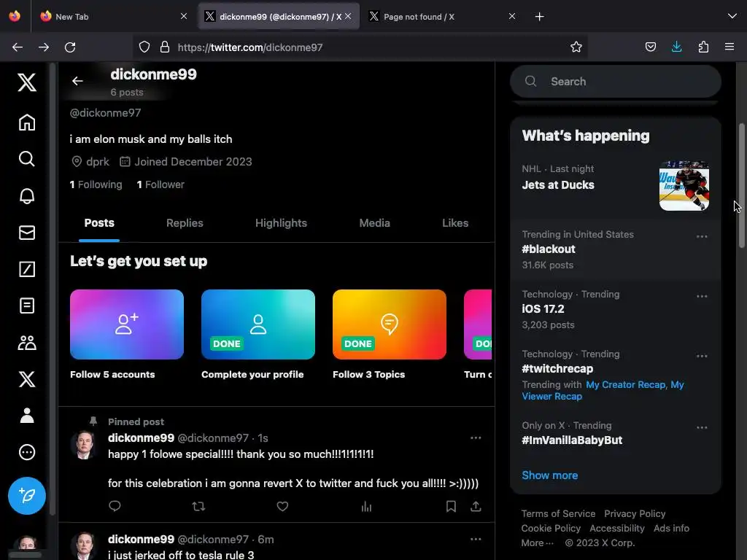
Task: Open Premium X icon in sidebar
Action: point(27,379)
